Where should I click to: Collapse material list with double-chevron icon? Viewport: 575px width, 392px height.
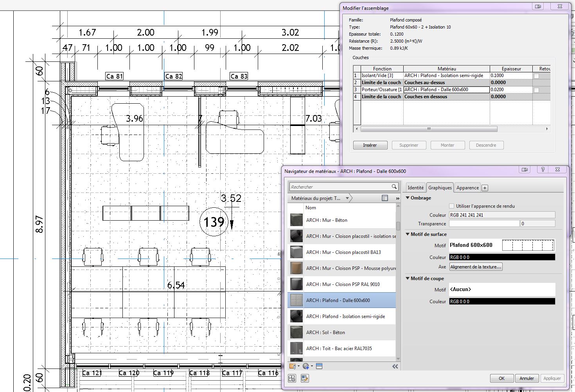[x=395, y=366]
